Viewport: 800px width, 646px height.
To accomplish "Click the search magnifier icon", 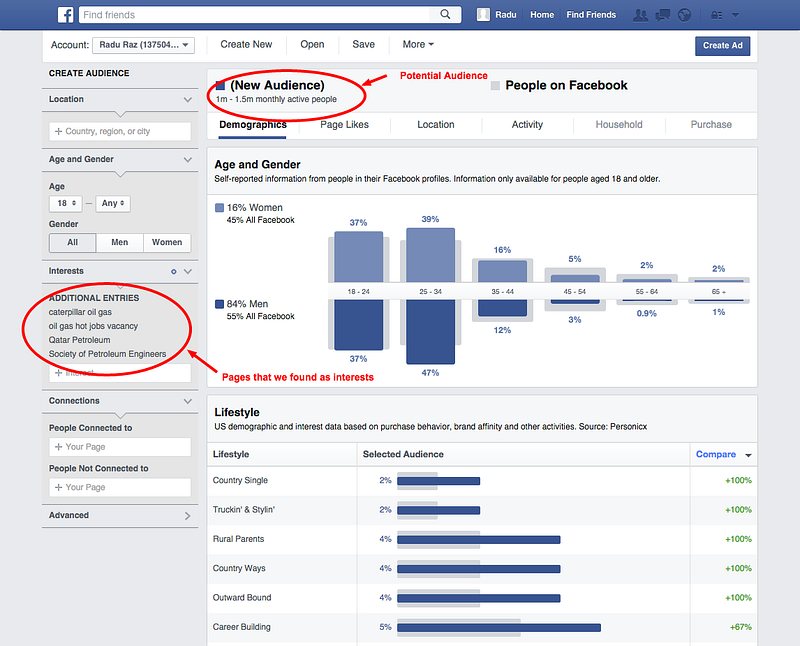I will (x=445, y=14).
